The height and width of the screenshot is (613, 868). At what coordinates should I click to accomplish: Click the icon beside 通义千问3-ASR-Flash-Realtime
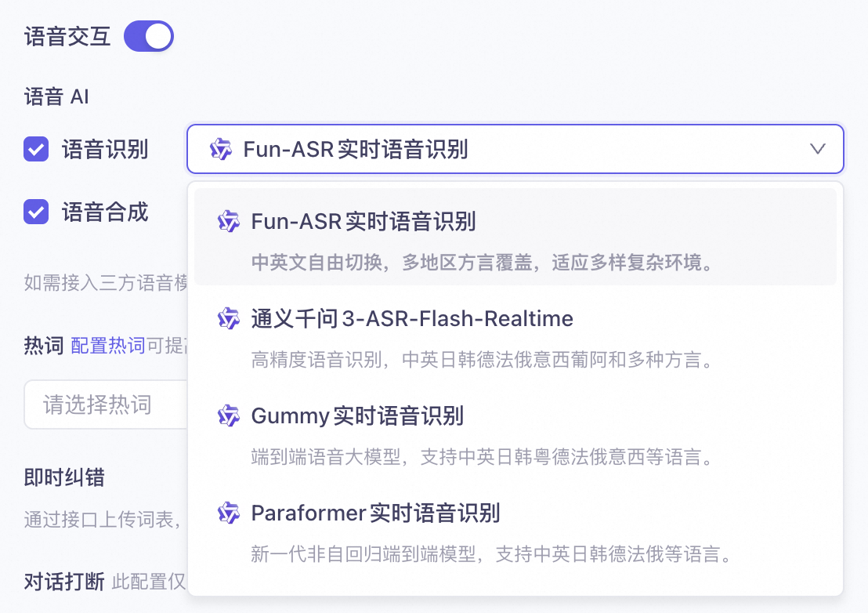[228, 318]
